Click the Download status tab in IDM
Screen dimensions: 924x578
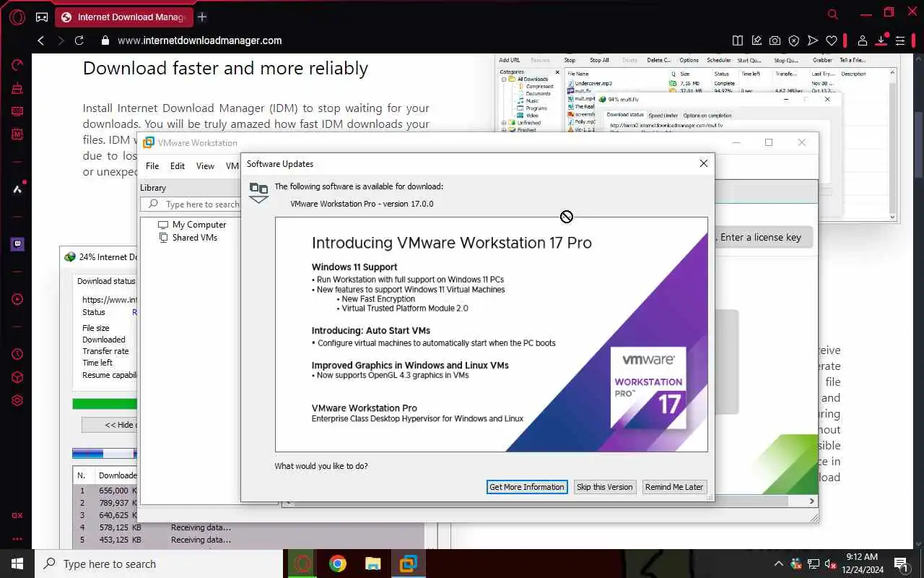coord(106,281)
